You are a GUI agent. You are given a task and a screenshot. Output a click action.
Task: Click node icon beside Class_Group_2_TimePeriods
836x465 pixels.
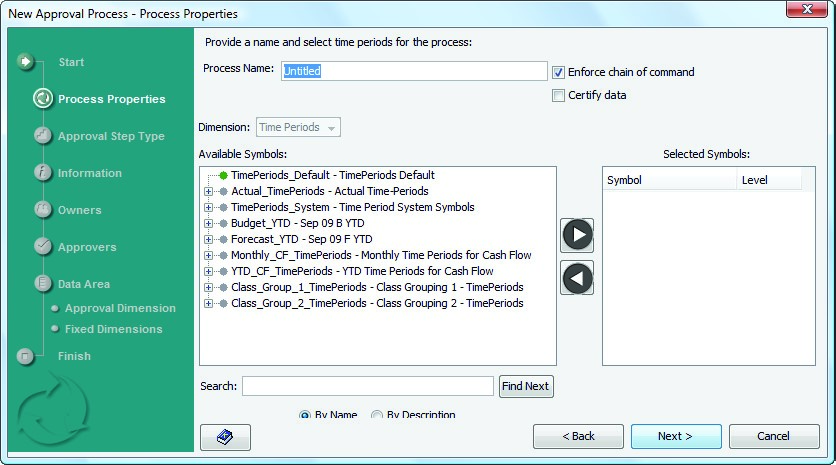point(223,303)
